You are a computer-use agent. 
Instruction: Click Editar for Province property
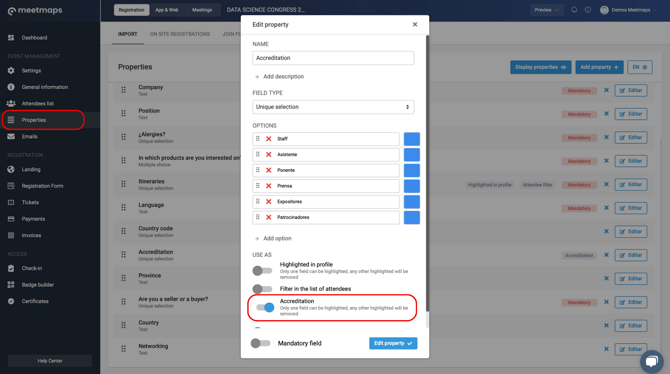click(631, 278)
